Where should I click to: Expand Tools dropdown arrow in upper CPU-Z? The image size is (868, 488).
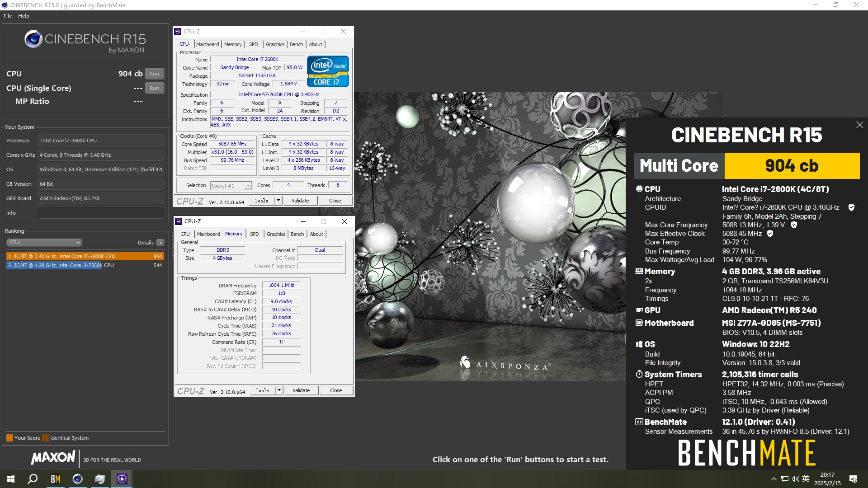click(278, 201)
